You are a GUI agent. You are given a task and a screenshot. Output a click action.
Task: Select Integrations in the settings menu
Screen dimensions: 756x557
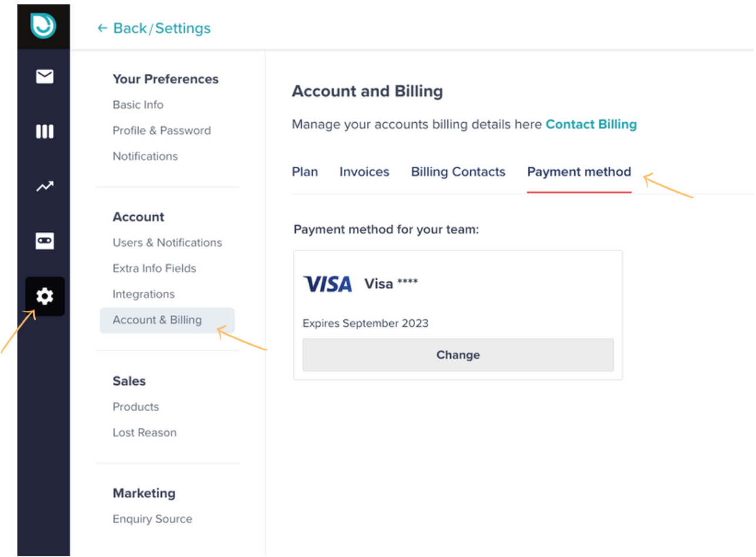143,294
